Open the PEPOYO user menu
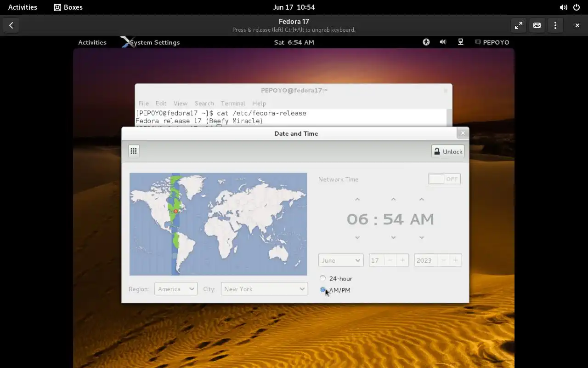 tap(492, 42)
